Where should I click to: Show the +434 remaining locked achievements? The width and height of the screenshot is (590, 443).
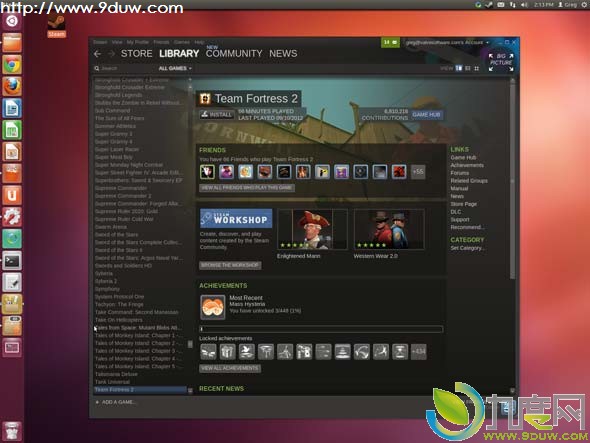(x=418, y=352)
